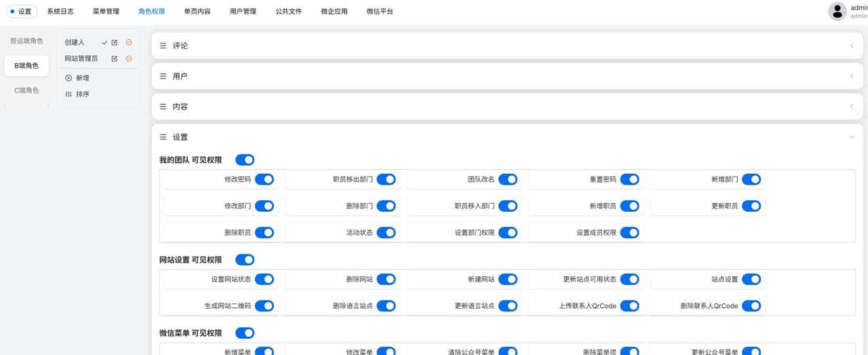Toggle the 设置部门权限 switch

coord(508,232)
